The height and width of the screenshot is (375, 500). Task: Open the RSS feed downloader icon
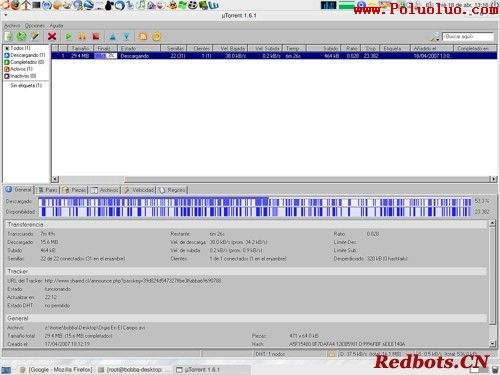pyautogui.click(x=143, y=37)
